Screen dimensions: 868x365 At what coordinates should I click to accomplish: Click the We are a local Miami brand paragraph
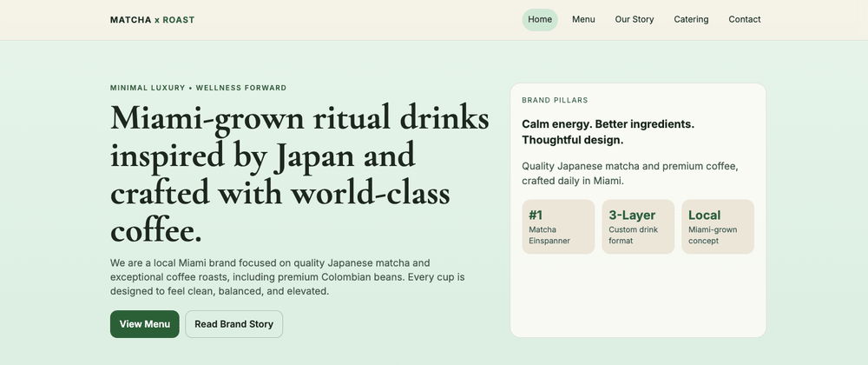[287, 276]
